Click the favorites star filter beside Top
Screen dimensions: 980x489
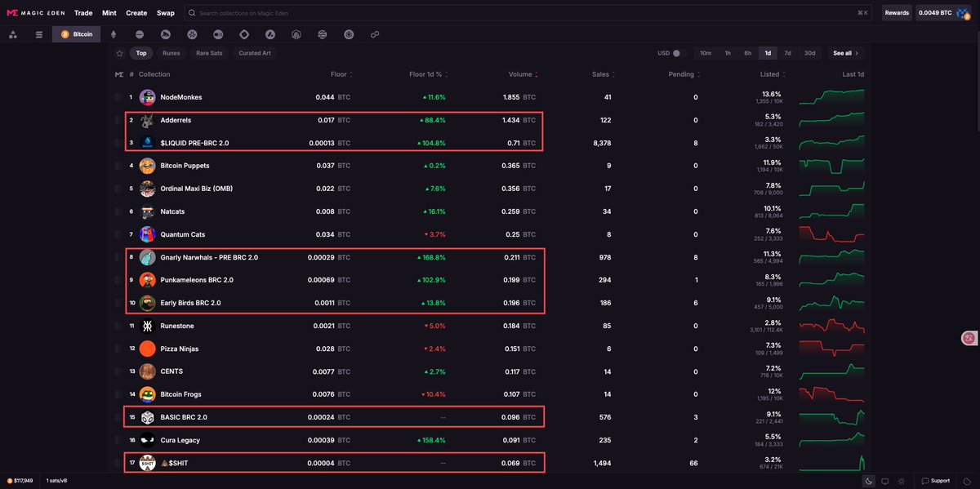click(x=120, y=53)
